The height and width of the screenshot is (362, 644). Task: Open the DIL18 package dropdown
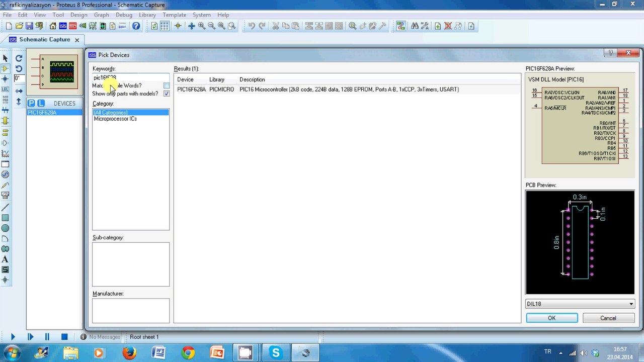tap(580, 304)
